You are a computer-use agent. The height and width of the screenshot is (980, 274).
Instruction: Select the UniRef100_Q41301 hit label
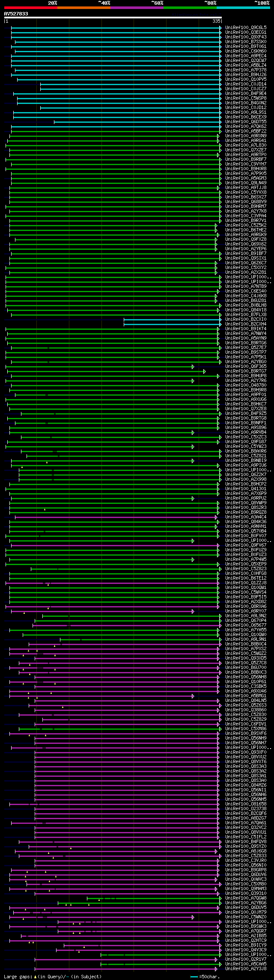pyautogui.click(x=246, y=489)
